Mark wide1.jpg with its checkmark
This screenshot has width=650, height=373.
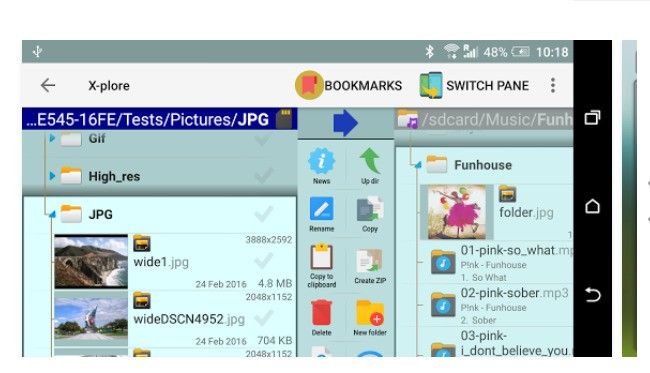click(263, 261)
